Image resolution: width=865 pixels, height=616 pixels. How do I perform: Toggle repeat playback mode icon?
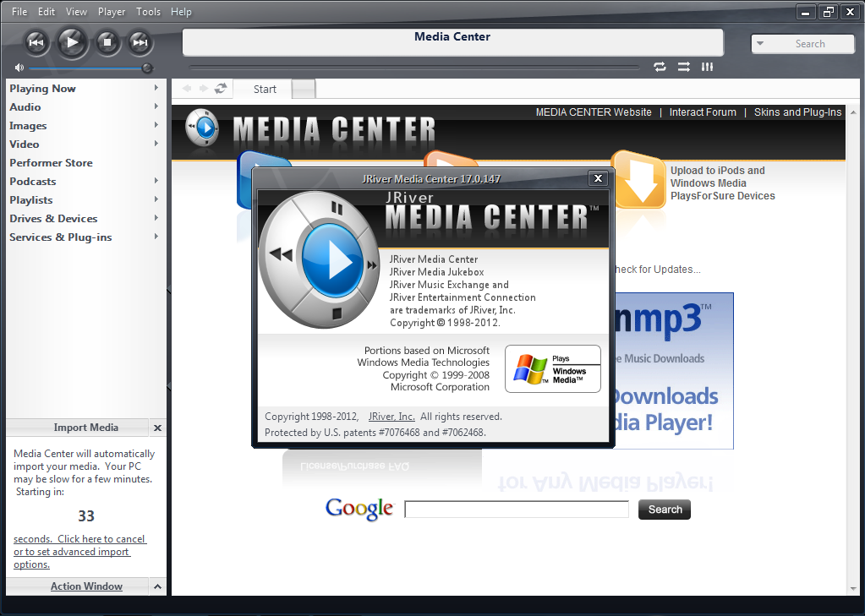pyautogui.click(x=660, y=67)
